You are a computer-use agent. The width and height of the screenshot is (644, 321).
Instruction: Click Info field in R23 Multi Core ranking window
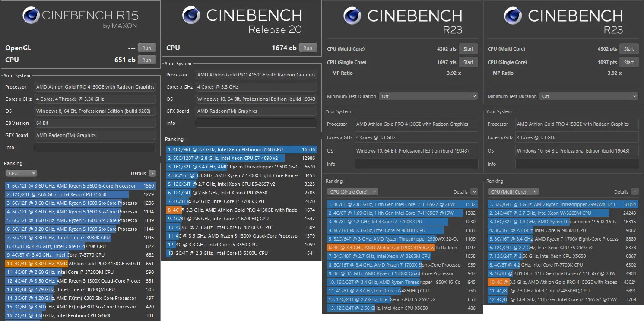pyautogui.click(x=577, y=164)
